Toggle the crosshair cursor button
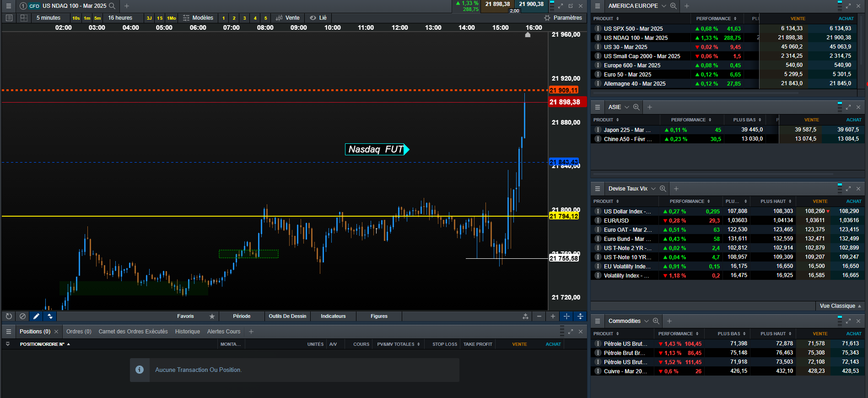868x398 pixels. click(566, 316)
